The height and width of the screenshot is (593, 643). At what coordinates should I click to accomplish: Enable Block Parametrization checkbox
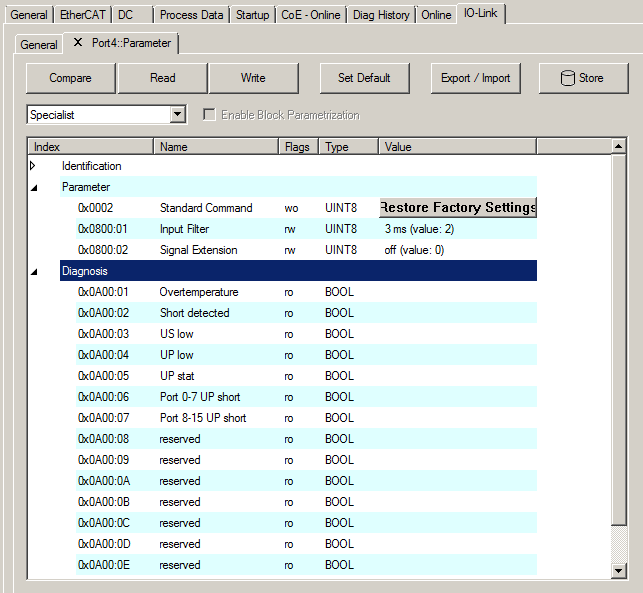pos(209,114)
